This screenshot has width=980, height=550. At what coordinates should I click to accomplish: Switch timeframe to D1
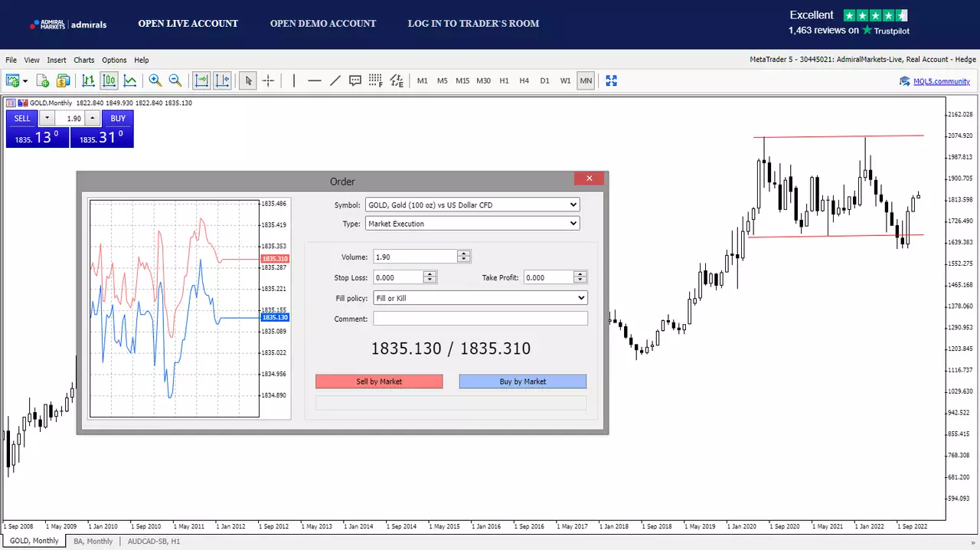click(x=544, y=80)
